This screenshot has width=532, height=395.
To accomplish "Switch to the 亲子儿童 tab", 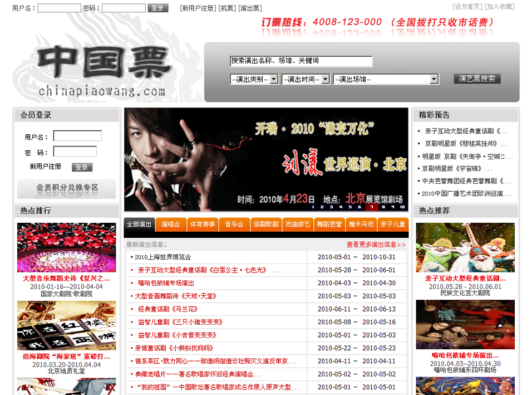I will 393,225.
